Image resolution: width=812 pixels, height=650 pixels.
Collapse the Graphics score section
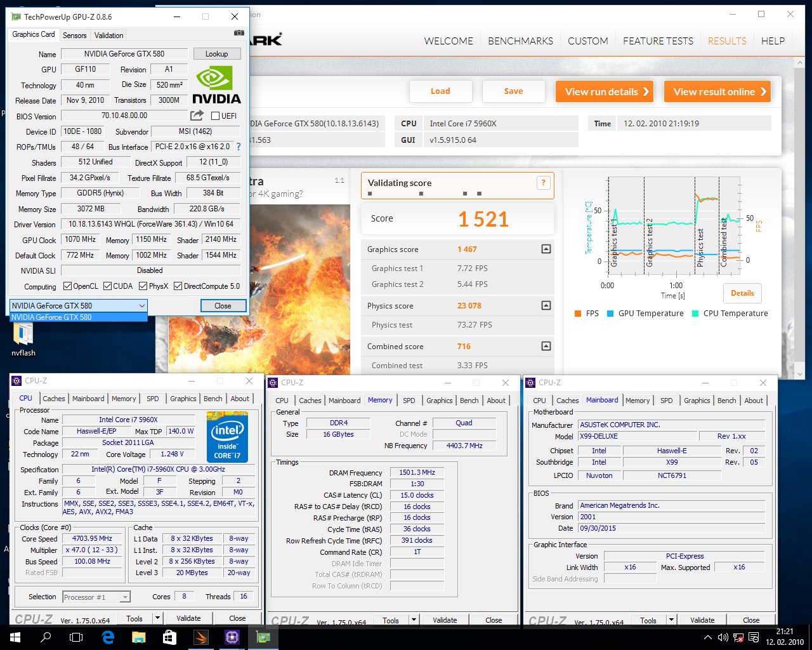coord(546,249)
